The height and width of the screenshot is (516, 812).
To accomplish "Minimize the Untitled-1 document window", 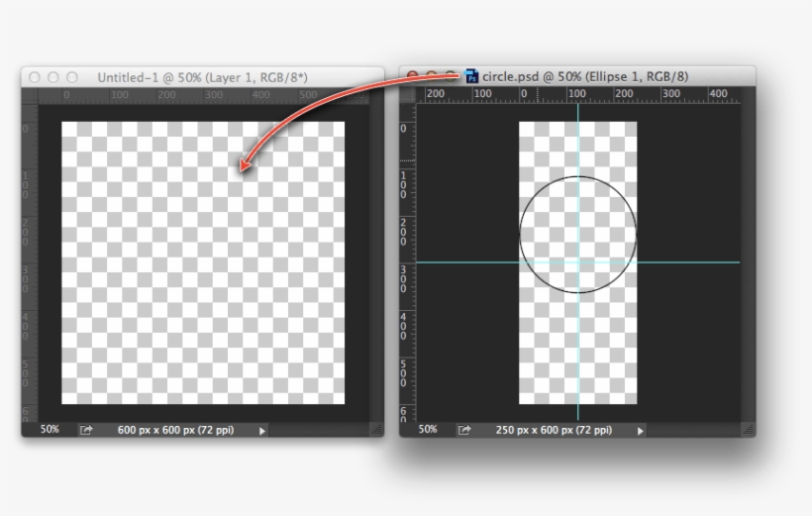I will [x=53, y=77].
